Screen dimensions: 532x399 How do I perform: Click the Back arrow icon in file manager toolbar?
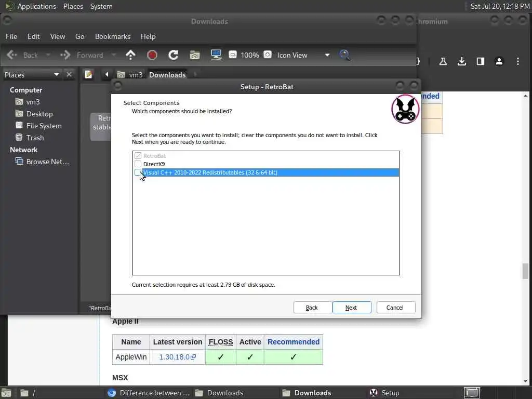pyautogui.click(x=12, y=55)
